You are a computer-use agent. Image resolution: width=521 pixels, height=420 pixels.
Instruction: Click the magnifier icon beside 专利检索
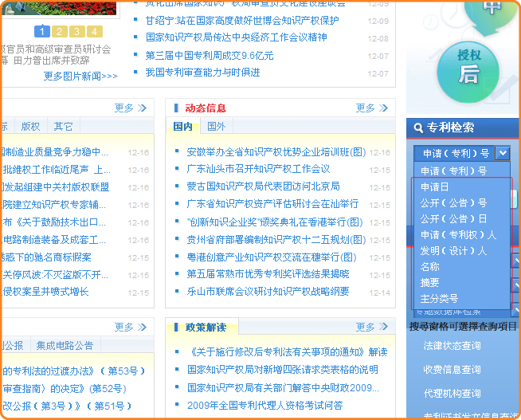[418, 128]
